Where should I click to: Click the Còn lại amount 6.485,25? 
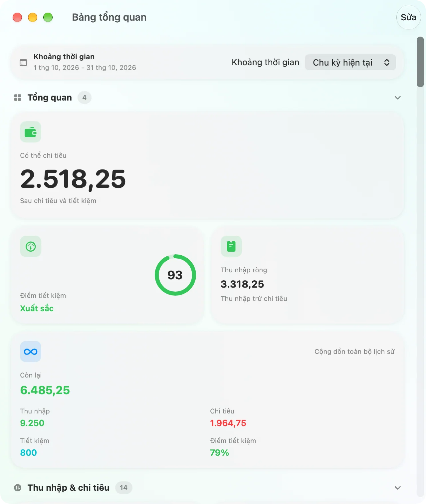[x=45, y=390]
